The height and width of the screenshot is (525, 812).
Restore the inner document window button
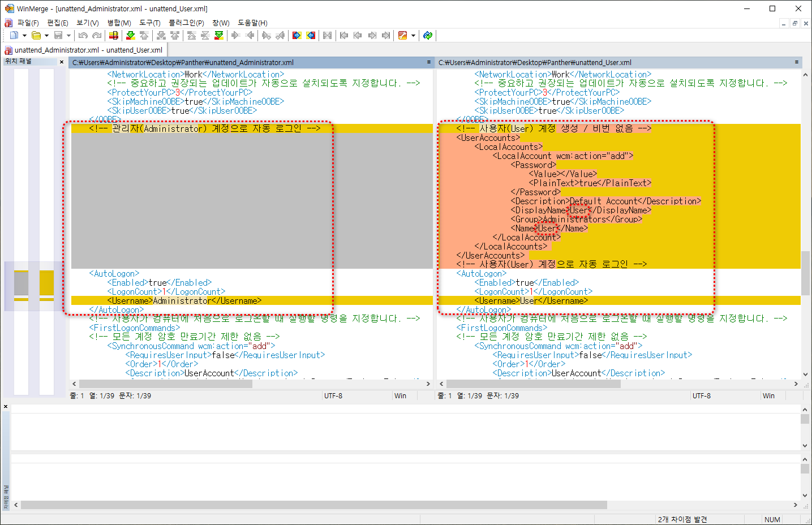point(795,23)
